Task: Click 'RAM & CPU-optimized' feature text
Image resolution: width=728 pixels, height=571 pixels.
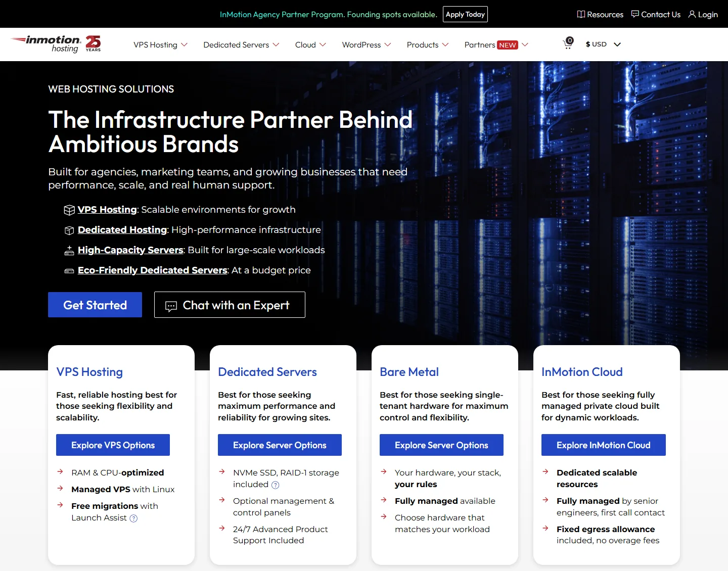Action: (x=117, y=472)
